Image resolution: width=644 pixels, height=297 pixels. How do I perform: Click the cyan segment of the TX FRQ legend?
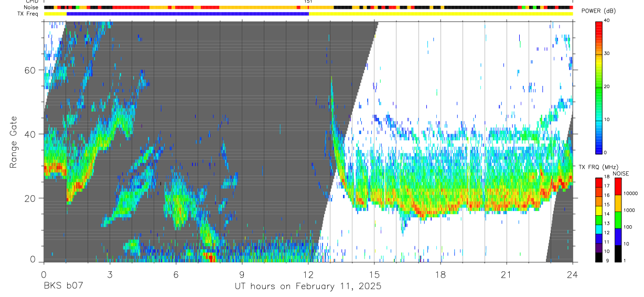[599, 229]
